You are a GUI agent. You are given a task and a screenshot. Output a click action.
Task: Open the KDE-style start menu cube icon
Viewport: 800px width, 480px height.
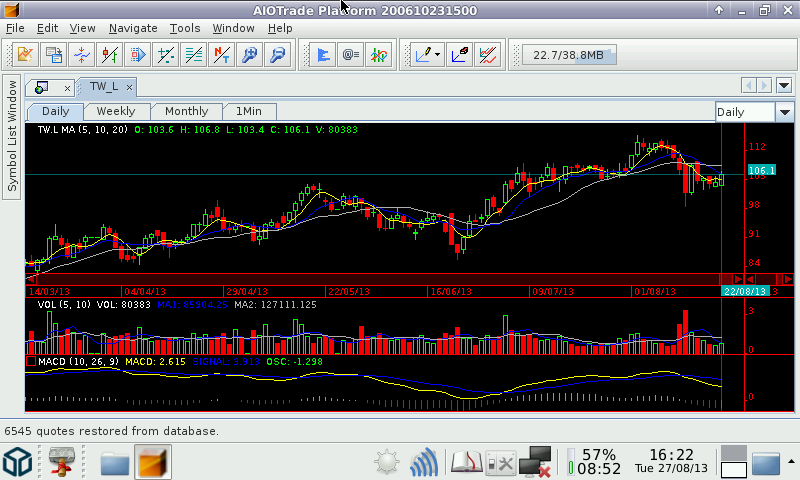[x=18, y=462]
